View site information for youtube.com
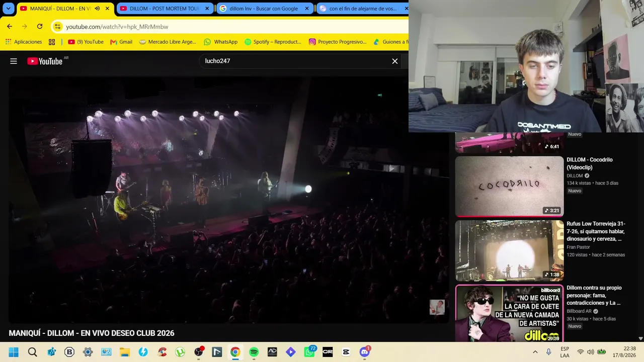 (x=57, y=27)
